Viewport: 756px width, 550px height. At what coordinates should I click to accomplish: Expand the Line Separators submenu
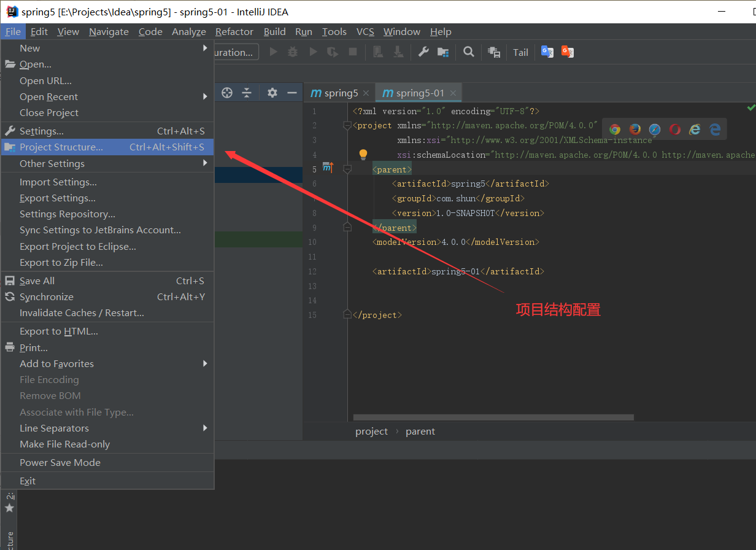(205, 428)
